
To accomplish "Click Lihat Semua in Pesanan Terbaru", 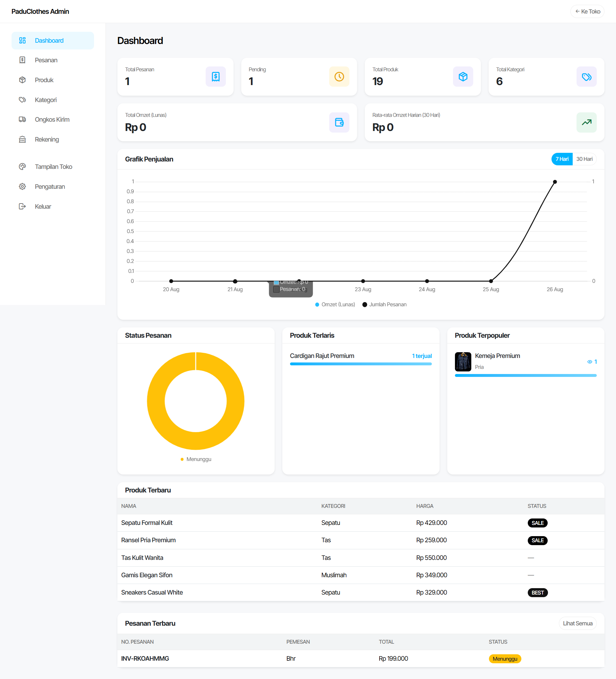I will tap(577, 623).
